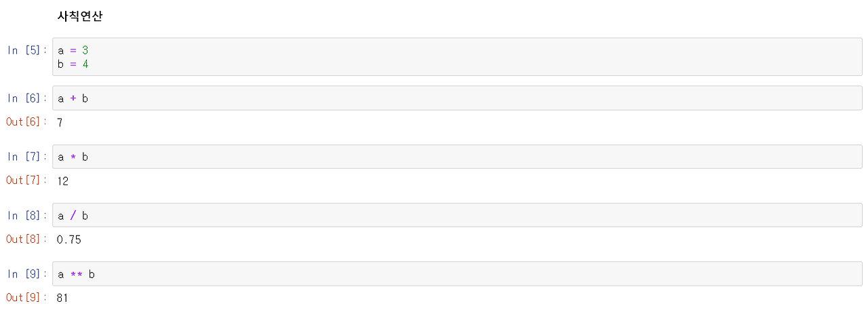The height and width of the screenshot is (310, 868).
Task: Click the Out[6] output prompt
Action: (26, 122)
